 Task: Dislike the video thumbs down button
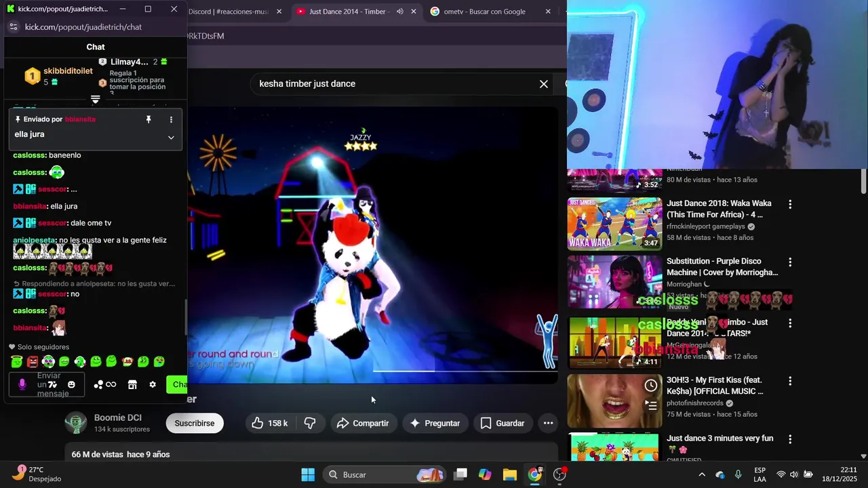coord(310,423)
